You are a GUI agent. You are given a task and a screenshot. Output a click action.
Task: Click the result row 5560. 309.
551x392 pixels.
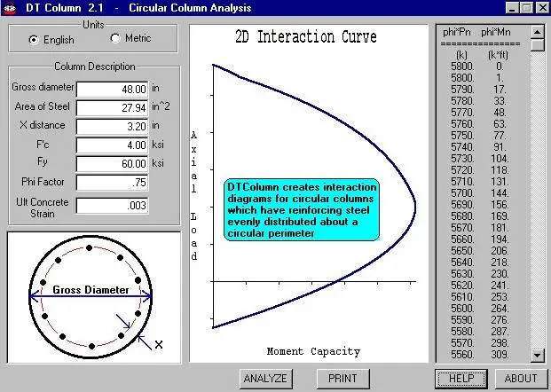(480, 355)
